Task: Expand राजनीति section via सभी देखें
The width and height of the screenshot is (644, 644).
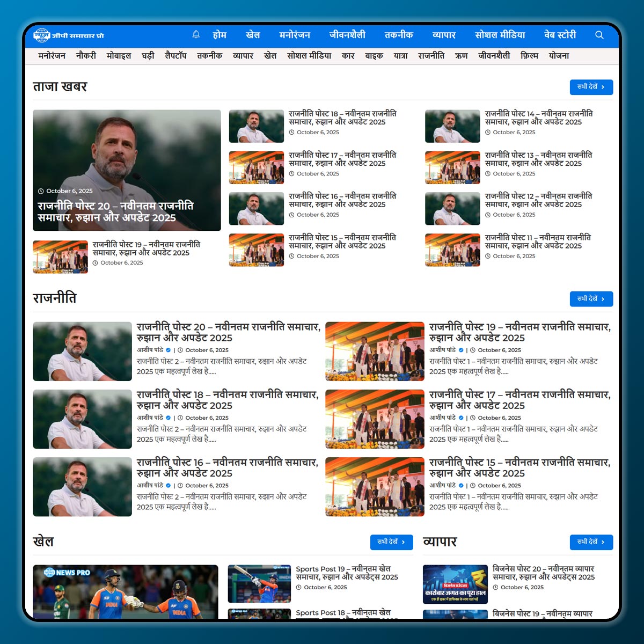Action: [x=591, y=299]
